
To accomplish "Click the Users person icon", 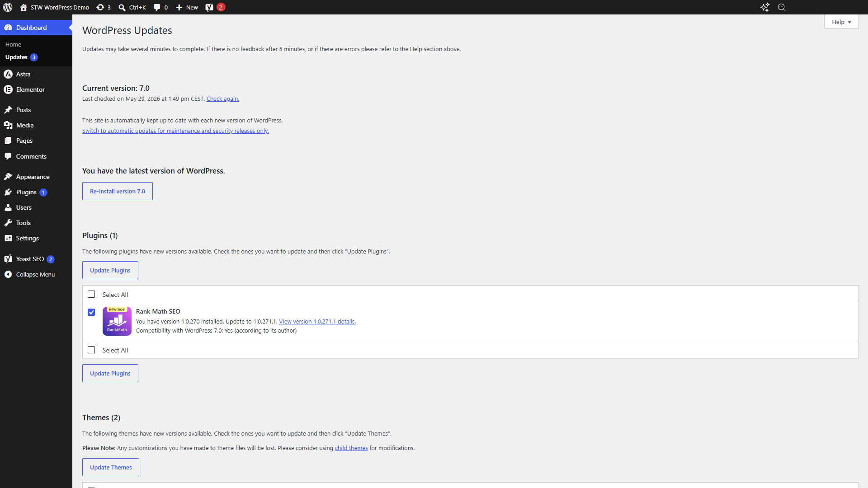I will pyautogui.click(x=8, y=207).
